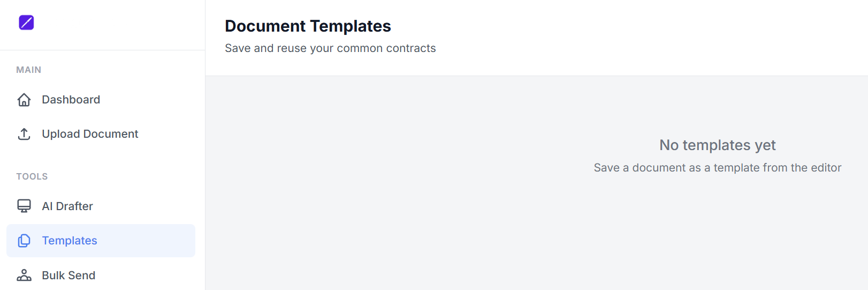Click the Document Templates page title
Screen dimensions: 868x290
tap(308, 26)
